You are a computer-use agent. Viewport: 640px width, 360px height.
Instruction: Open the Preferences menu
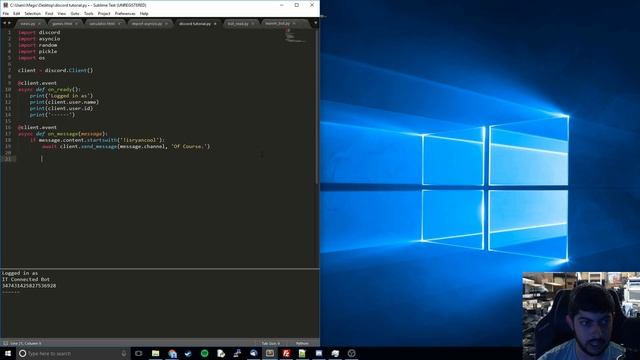[125, 13]
